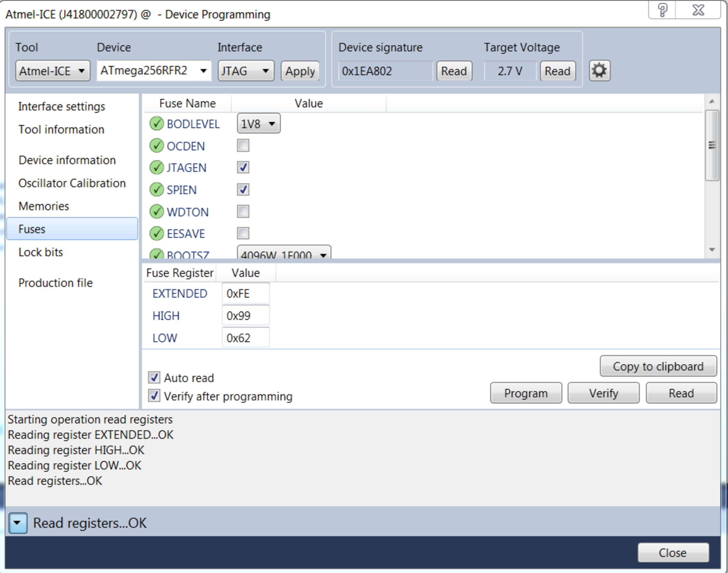Click the Close button
Viewport: 728px width, 573px height.
click(x=673, y=552)
